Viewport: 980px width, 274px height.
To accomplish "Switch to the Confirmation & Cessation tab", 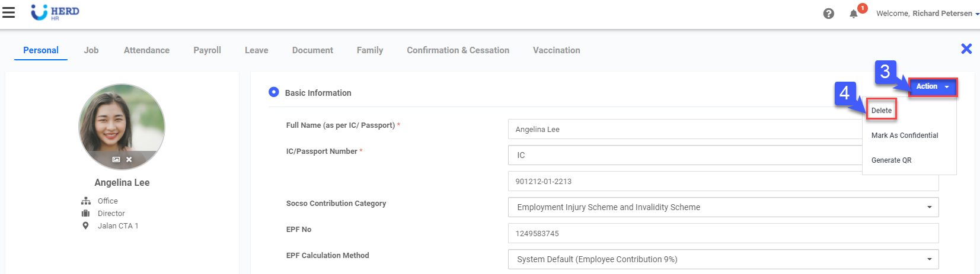I will point(458,50).
